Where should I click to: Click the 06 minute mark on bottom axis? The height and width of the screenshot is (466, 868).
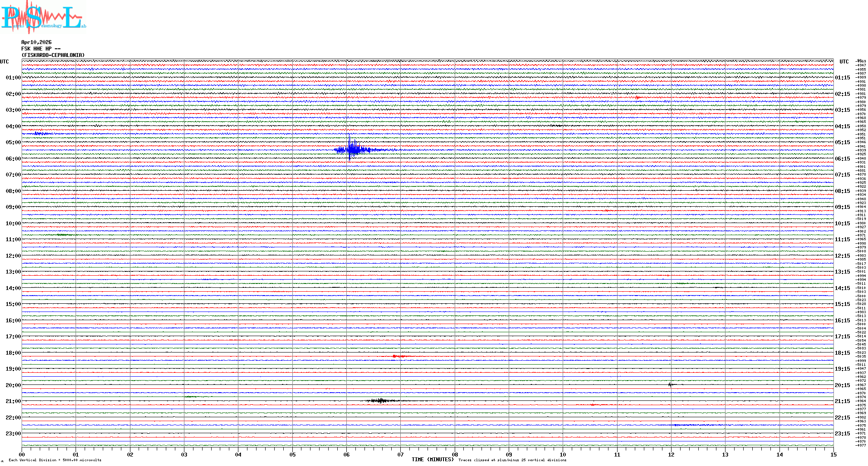pyautogui.click(x=346, y=455)
